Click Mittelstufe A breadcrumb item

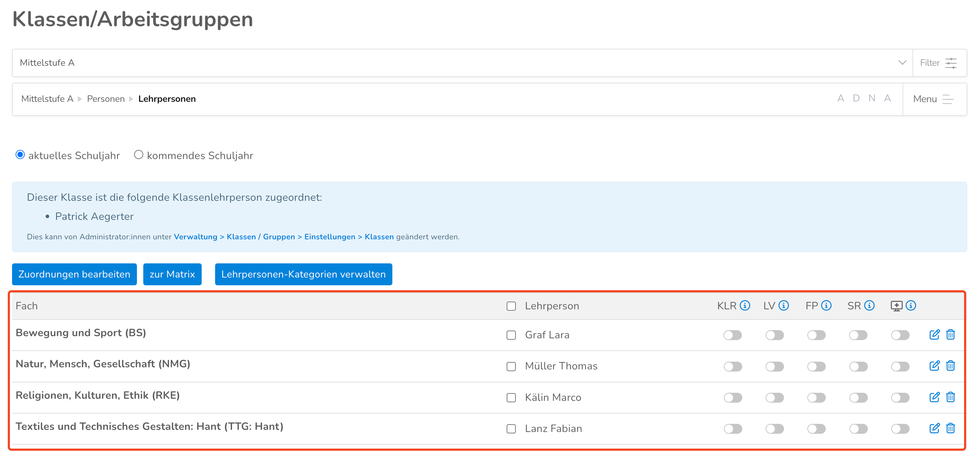click(x=47, y=99)
